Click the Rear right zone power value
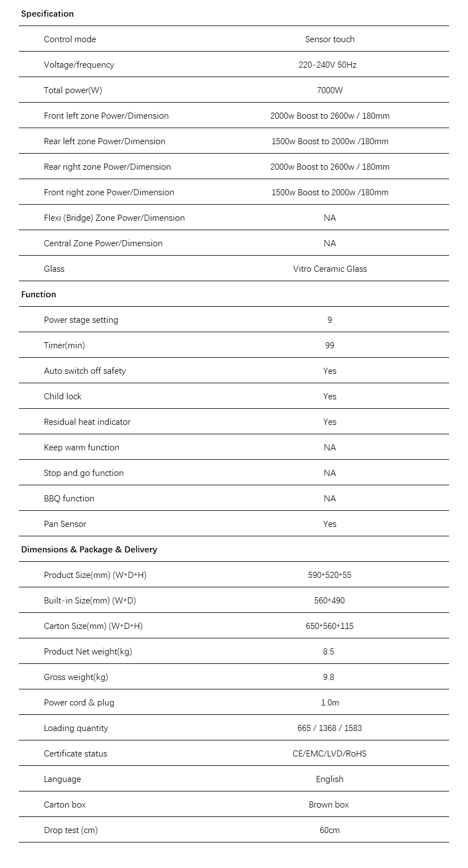 (330, 167)
